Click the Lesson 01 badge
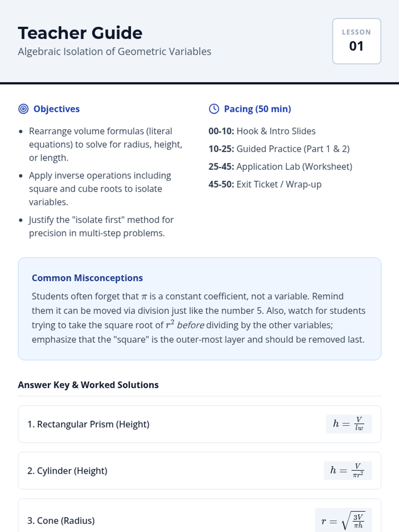This screenshot has width=399, height=532. [x=356, y=41]
